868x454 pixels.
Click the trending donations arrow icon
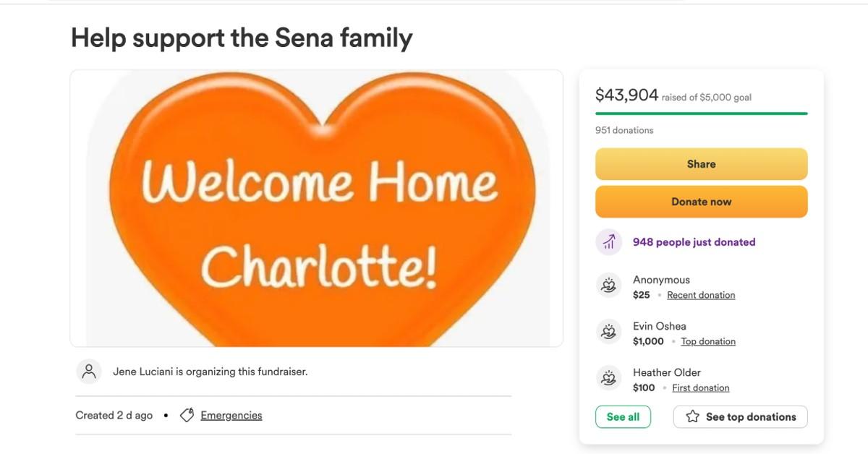click(607, 241)
